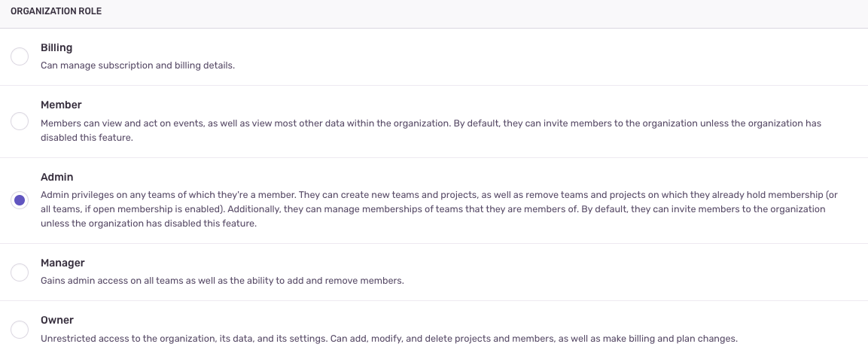Click the Organization Role section header
Image resolution: width=868 pixels, height=356 pixels.
click(x=56, y=11)
